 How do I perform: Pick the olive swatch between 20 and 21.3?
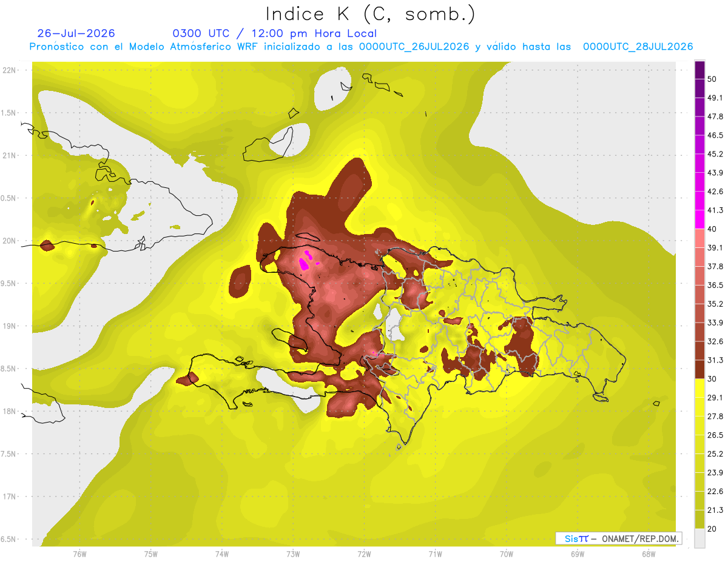[x=699, y=519]
